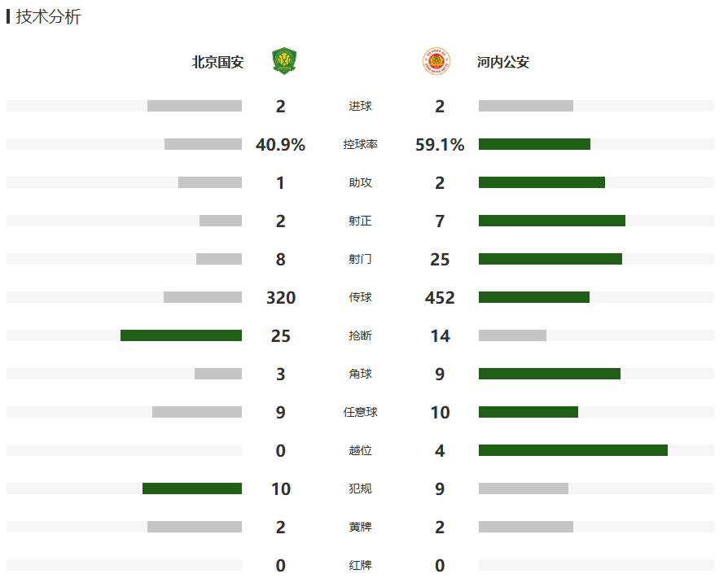Viewport: 728px width, 587px height.
Task: Click the 320 passes value
Action: click(281, 298)
